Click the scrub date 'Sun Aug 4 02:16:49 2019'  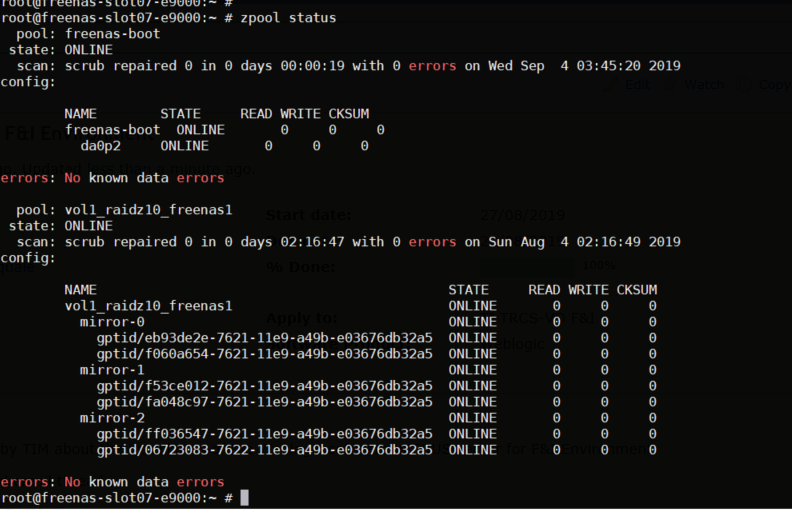click(584, 242)
